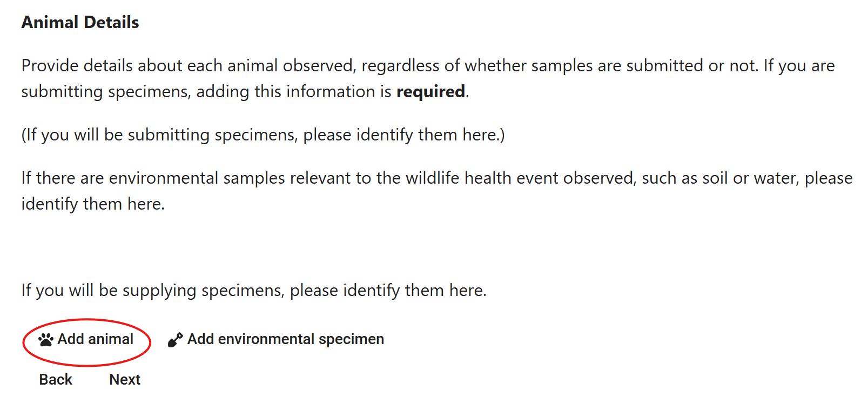Click the Animal Details heading
This screenshot has width=868, height=410.
pyautogui.click(x=79, y=22)
